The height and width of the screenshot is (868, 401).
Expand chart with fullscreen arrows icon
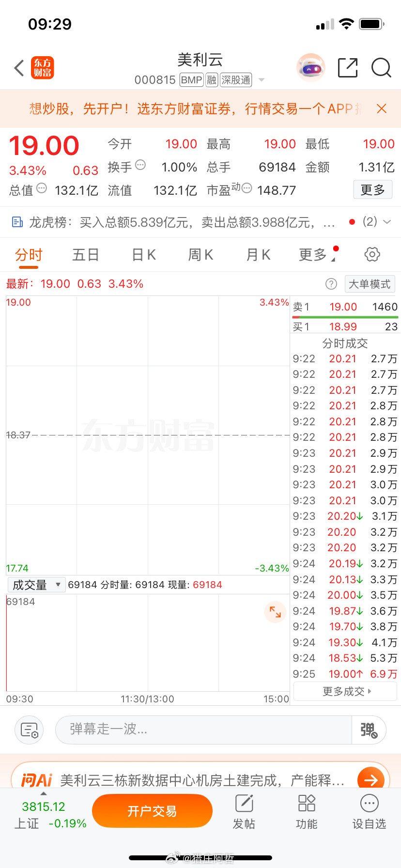[x=275, y=612]
